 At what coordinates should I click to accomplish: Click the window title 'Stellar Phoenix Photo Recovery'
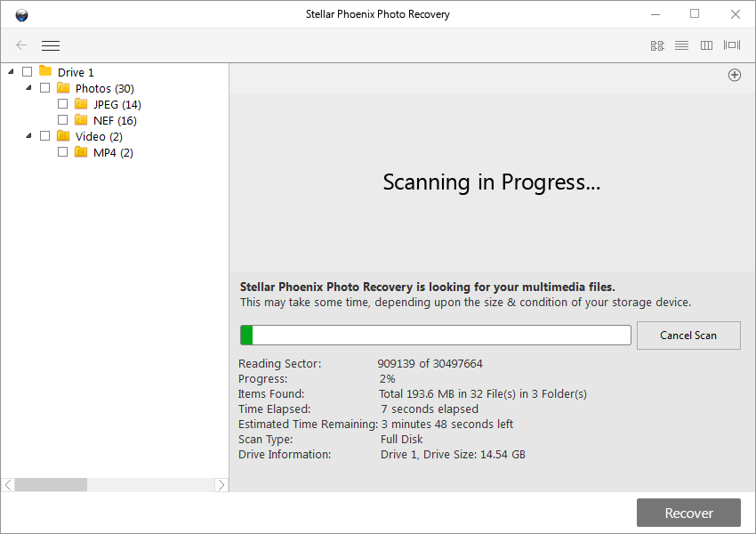point(377,14)
